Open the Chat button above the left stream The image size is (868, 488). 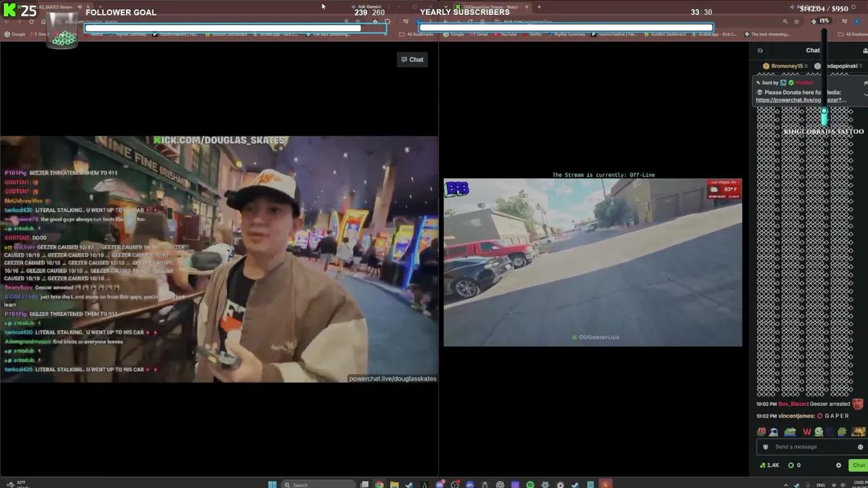point(412,60)
